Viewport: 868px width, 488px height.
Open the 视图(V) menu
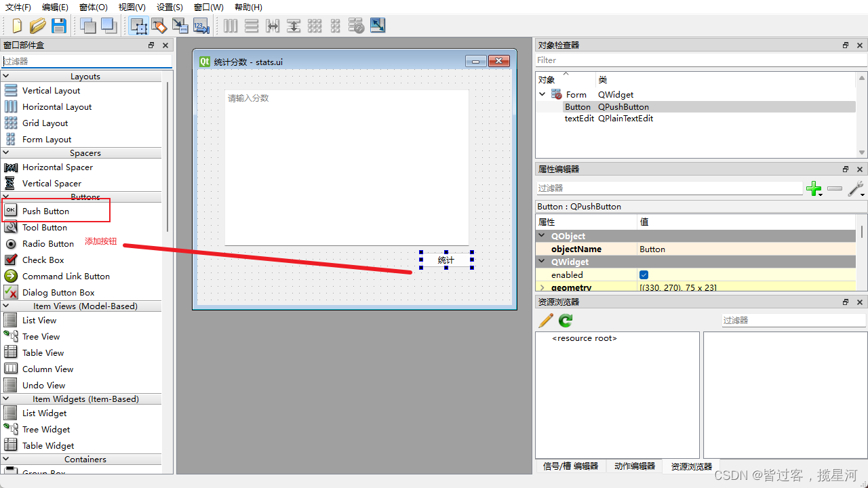click(x=132, y=7)
